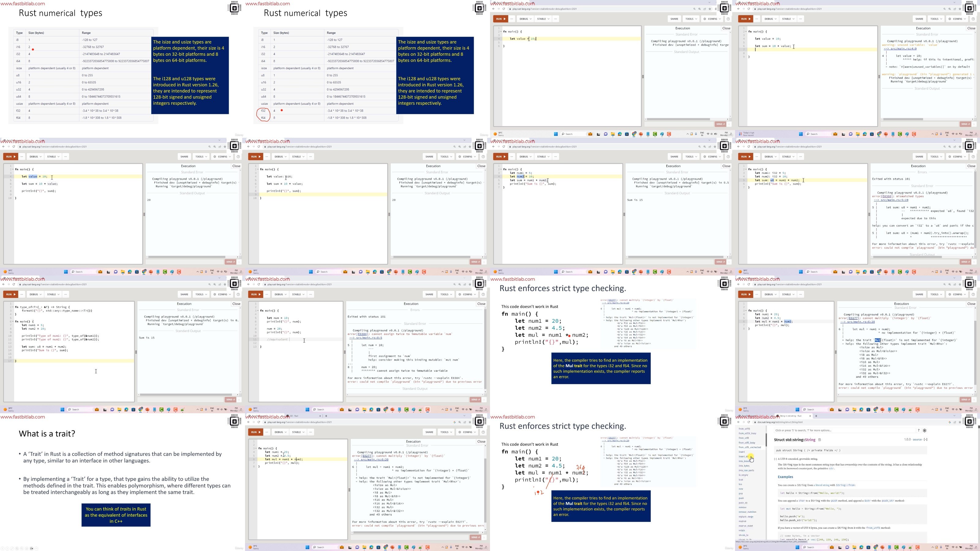The width and height of the screenshot is (980, 551).
Task: Click SEND in type_of function playground
Action: (230, 400)
